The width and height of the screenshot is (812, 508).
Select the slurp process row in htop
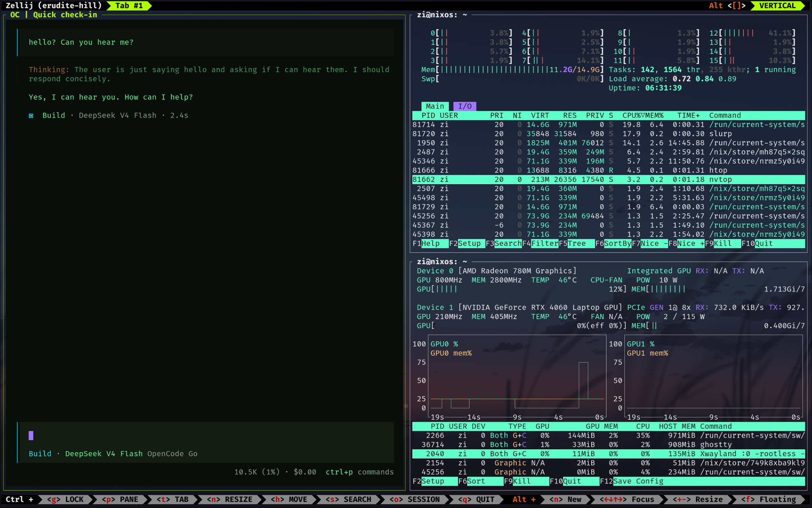pos(609,134)
